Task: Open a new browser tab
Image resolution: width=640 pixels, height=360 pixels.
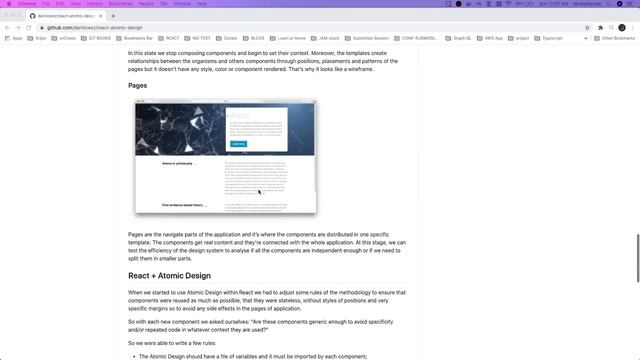Action: (113, 16)
